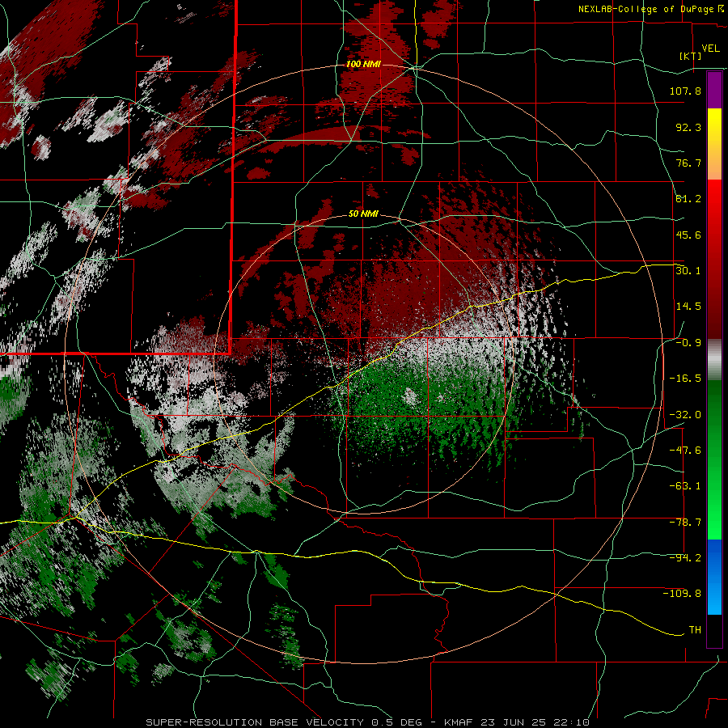Click the [KT] units label
728x728 pixels.
[x=691, y=56]
